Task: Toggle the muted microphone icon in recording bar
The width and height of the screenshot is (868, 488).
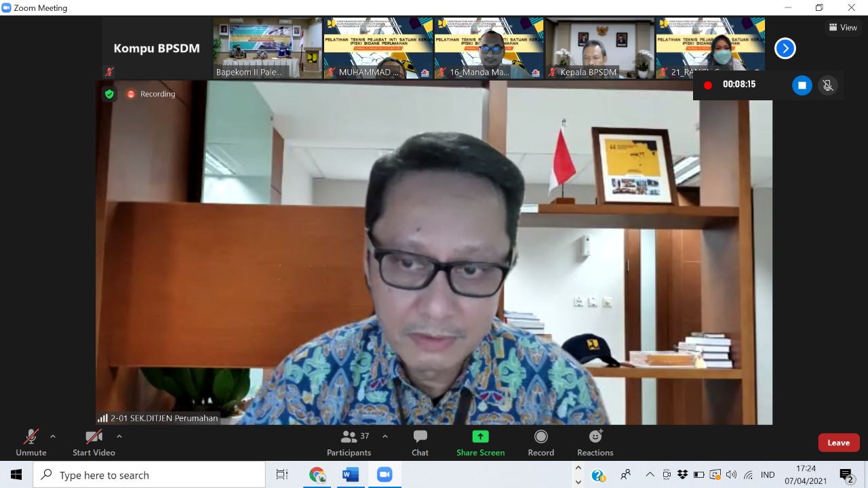Action: (x=827, y=85)
